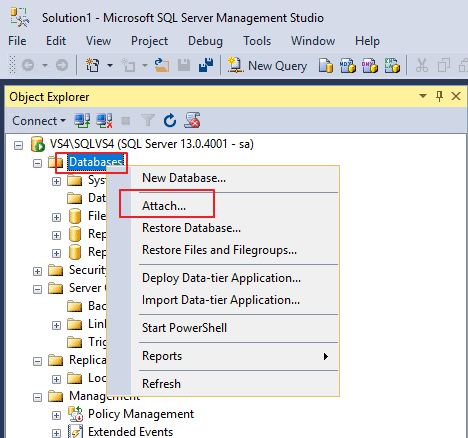This screenshot has height=438, width=468.
Task: Expand the Policy Management node
Action: (56, 415)
